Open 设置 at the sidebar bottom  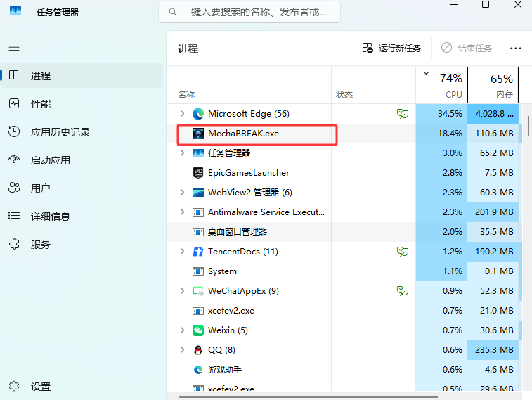click(40, 387)
